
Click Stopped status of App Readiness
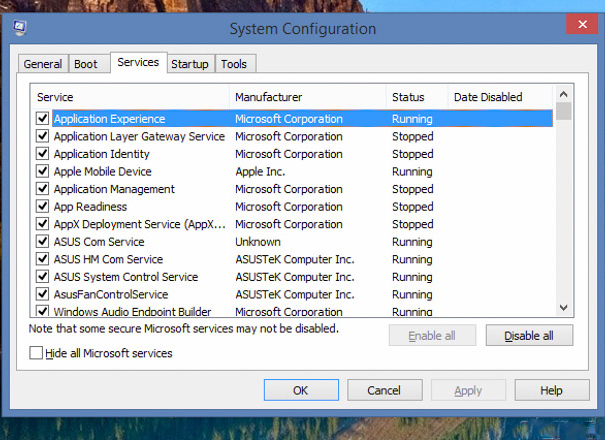click(x=413, y=206)
